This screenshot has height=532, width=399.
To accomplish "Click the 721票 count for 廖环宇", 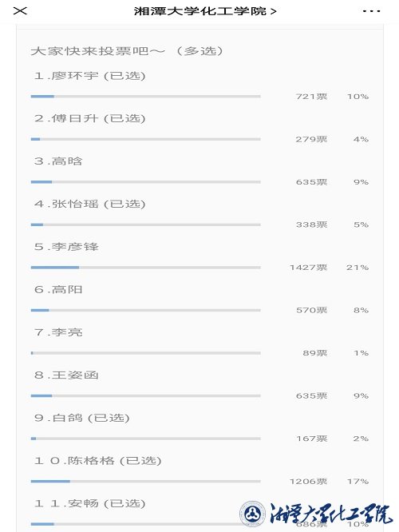I will 311,97.
